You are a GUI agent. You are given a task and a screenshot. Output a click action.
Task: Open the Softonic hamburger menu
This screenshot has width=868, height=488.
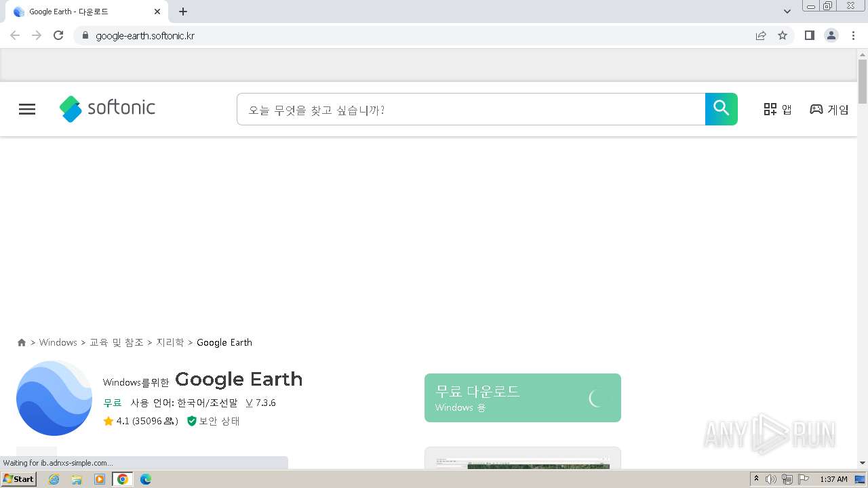coord(27,109)
